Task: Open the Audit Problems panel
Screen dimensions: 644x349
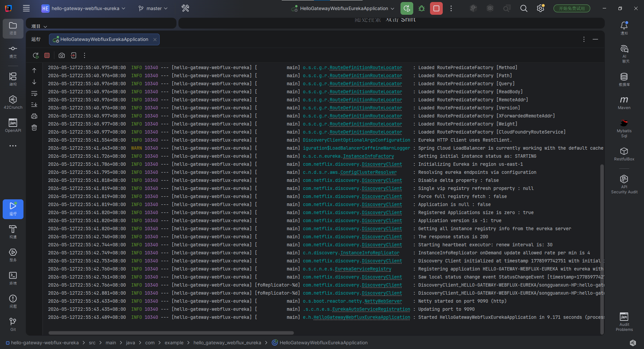Action: coord(624,322)
